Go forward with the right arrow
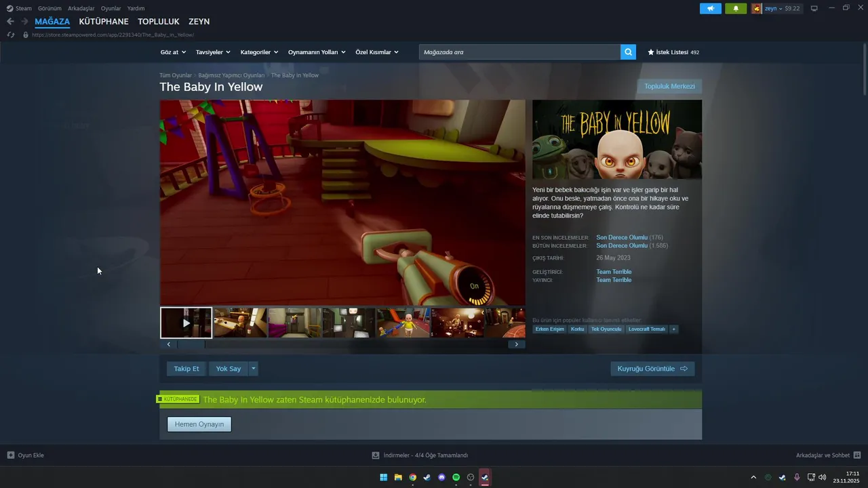868x488 pixels. tap(24, 22)
